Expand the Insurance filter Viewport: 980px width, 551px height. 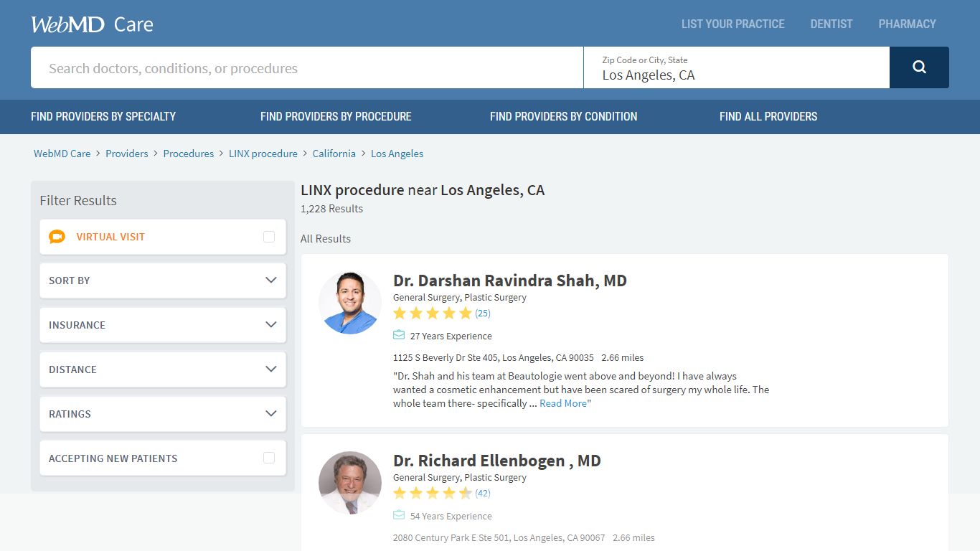[x=163, y=325]
